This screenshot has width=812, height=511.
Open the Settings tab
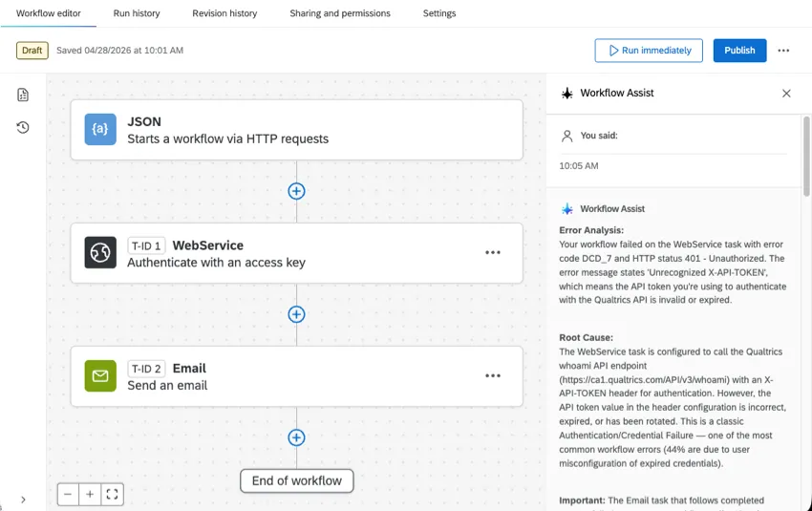[x=439, y=13]
